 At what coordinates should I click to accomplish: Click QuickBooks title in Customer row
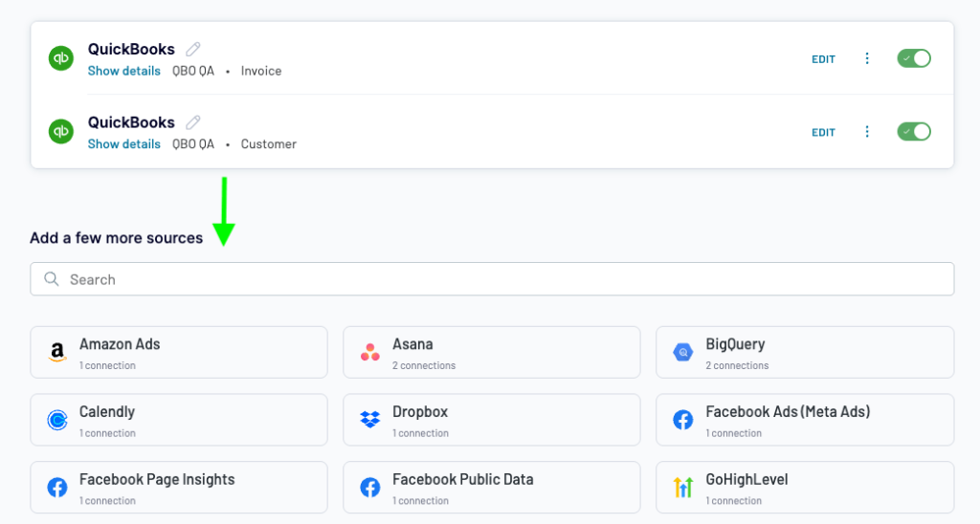[x=131, y=121]
